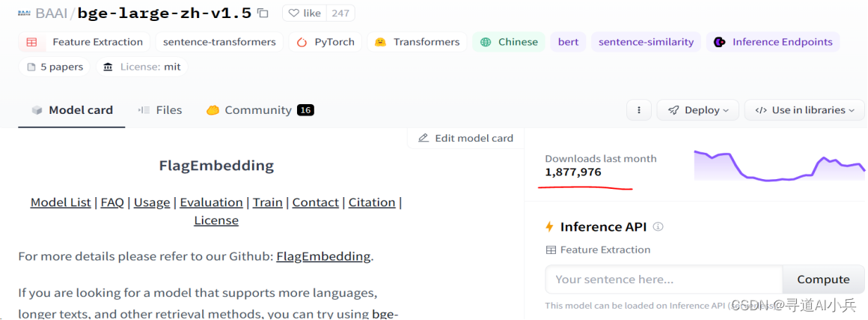The height and width of the screenshot is (320, 868).
Task: Open the BAAI organization link
Action: tap(51, 13)
